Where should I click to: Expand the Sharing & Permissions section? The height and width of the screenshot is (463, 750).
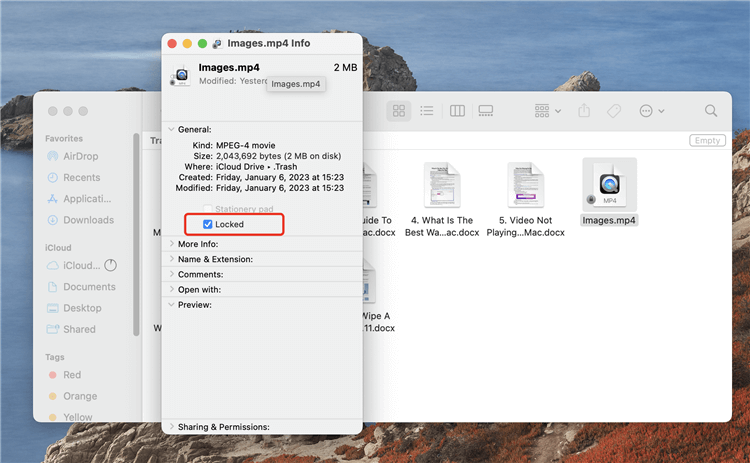coord(171,426)
